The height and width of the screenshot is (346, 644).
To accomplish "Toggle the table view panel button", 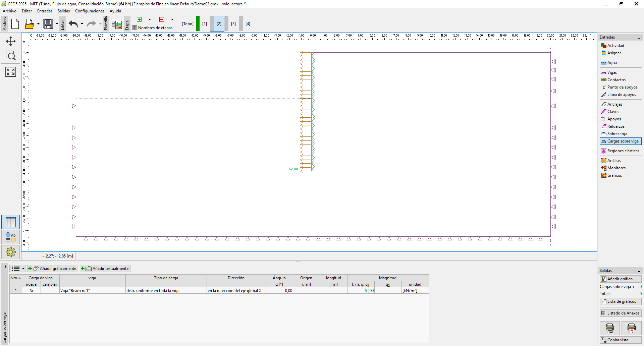I will 11,222.
